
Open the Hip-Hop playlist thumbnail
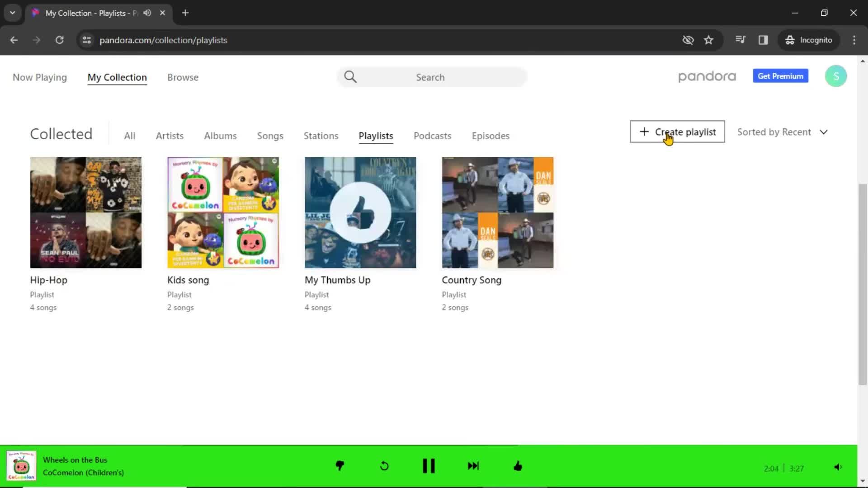[85, 211]
